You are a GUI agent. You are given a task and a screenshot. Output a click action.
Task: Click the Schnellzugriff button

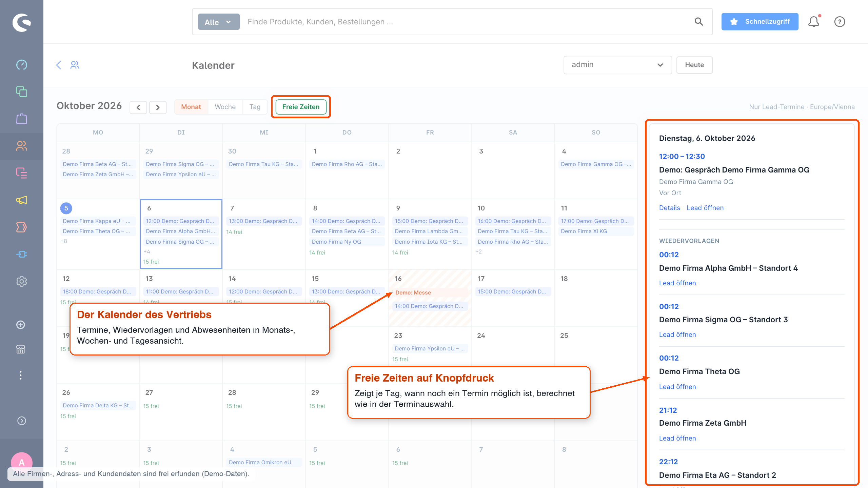coord(759,22)
